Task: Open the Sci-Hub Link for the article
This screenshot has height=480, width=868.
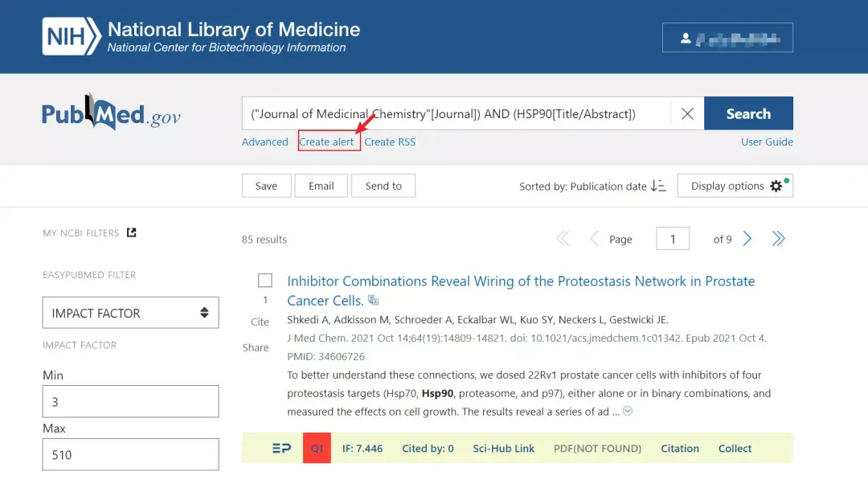Action: (504, 448)
